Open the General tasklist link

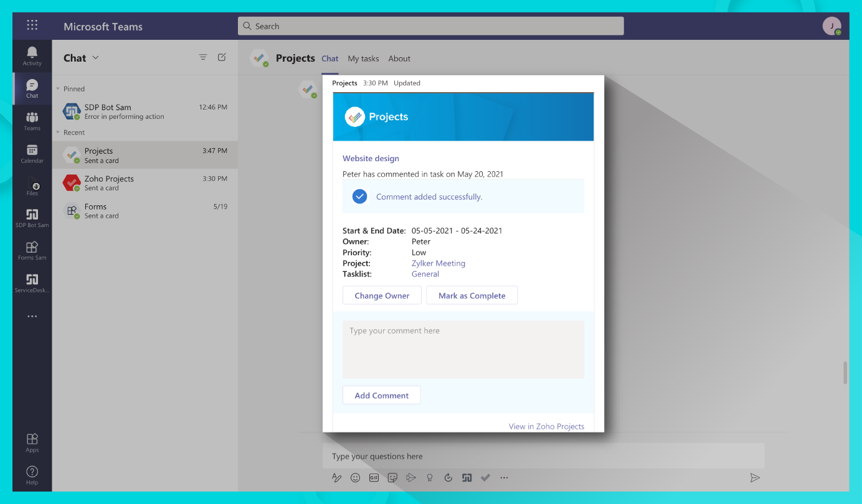pyautogui.click(x=425, y=274)
